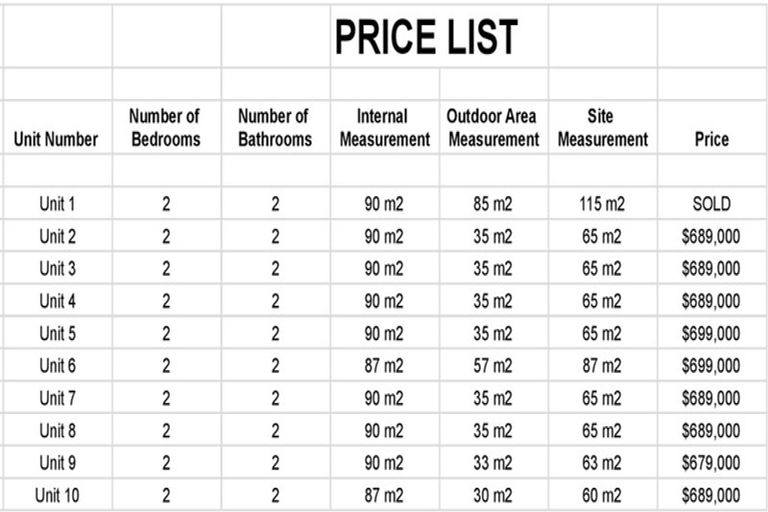Select the Unit 6 row label

pos(56,366)
